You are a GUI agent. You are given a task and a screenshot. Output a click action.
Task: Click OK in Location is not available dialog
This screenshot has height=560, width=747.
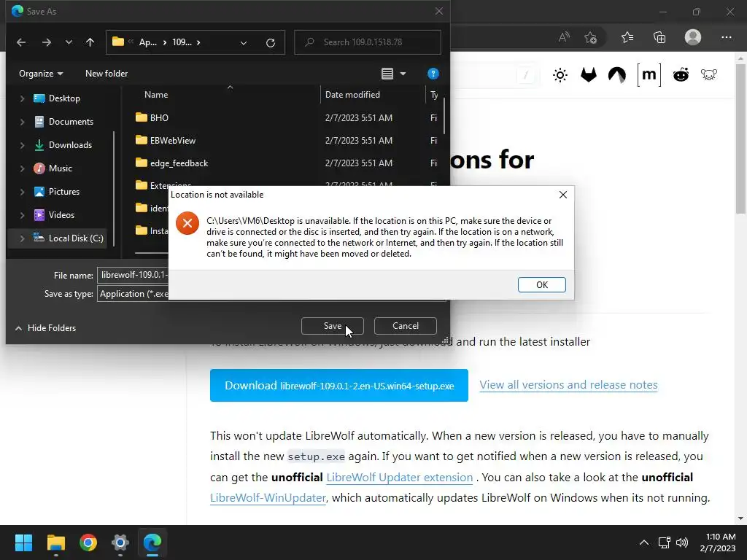click(x=542, y=285)
